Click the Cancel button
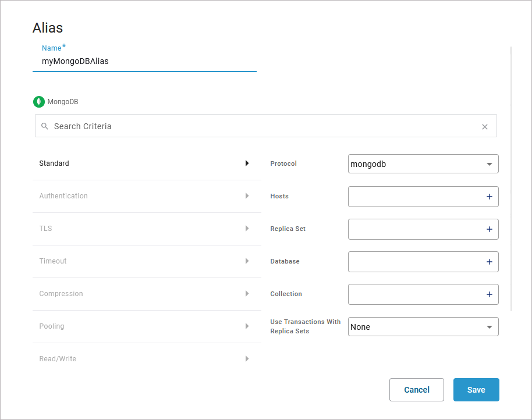The width and height of the screenshot is (532, 420). click(x=417, y=390)
